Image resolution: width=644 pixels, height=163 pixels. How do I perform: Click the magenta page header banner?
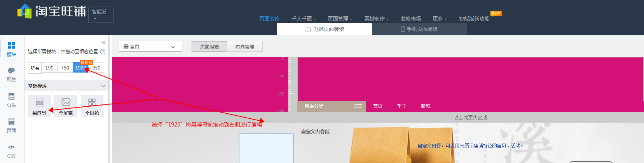pyautogui.click(x=470, y=79)
